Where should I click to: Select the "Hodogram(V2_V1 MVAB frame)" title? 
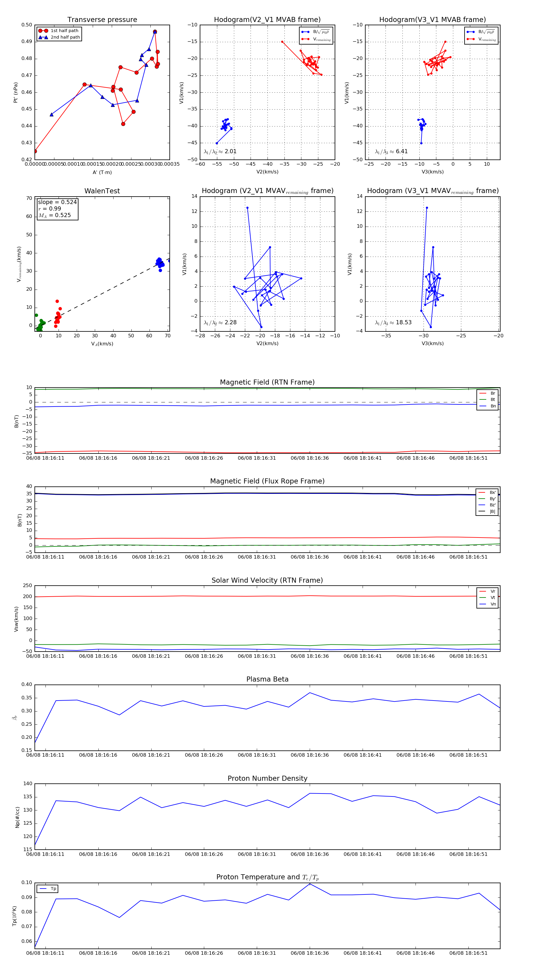click(x=267, y=20)
